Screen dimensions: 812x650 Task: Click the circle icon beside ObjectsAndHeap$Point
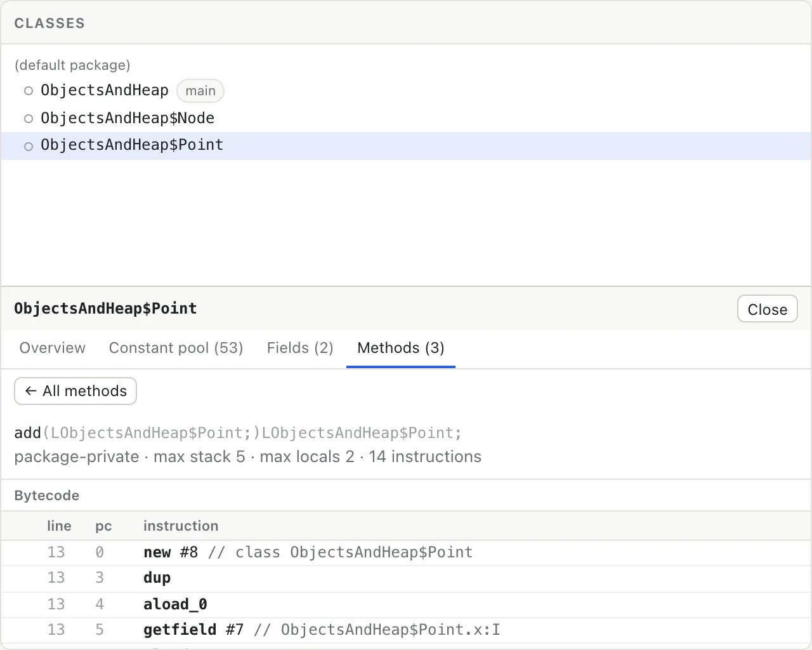coord(29,147)
